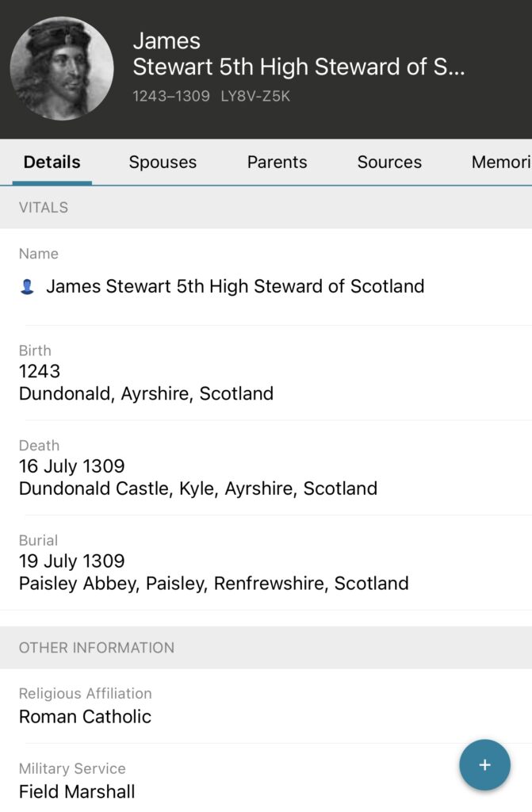
Task: Open the Parents tab
Action: pos(277,163)
